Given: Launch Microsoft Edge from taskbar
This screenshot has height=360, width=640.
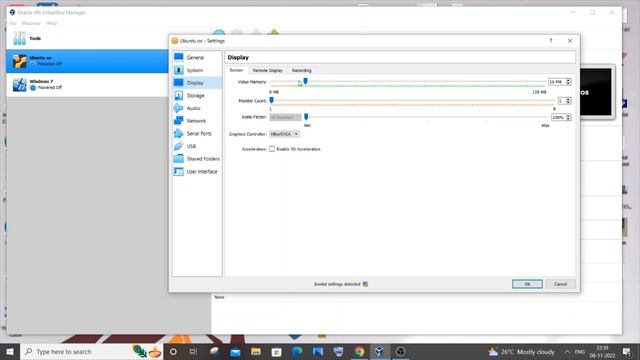Looking at the screenshot, I should (x=297, y=351).
